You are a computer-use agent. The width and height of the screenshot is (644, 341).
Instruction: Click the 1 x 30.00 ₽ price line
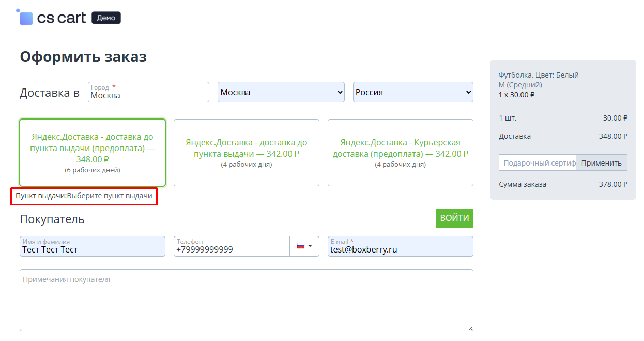click(x=517, y=95)
